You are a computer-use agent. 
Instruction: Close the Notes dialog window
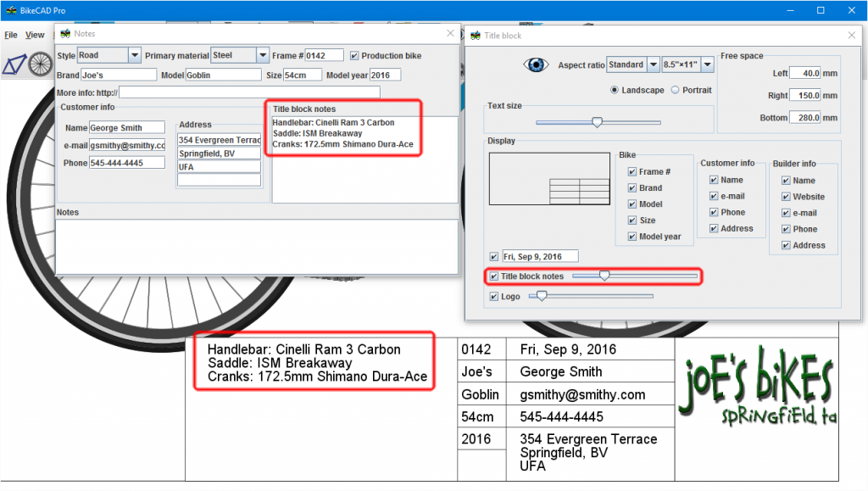(x=451, y=33)
